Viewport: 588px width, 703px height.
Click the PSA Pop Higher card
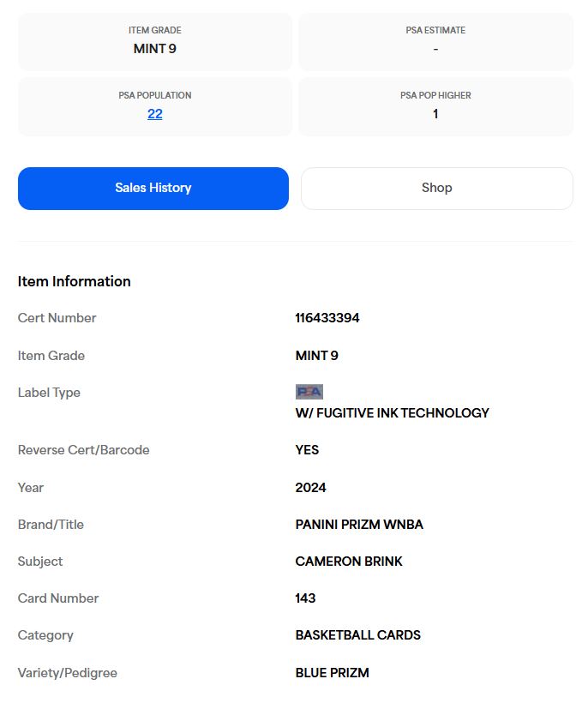coord(435,106)
